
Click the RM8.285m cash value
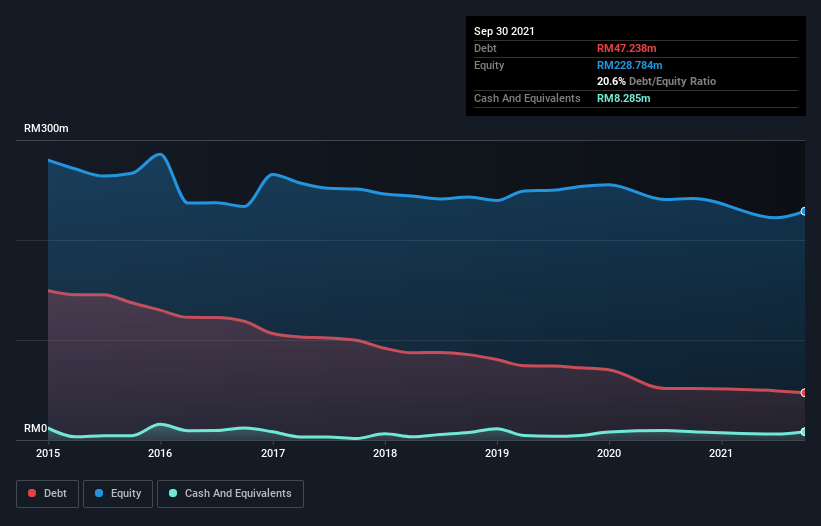click(624, 98)
